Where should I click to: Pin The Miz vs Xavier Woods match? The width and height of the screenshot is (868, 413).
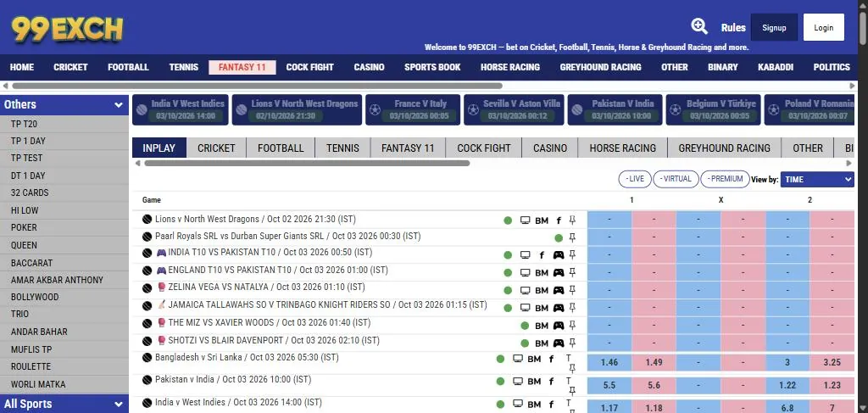572,326
